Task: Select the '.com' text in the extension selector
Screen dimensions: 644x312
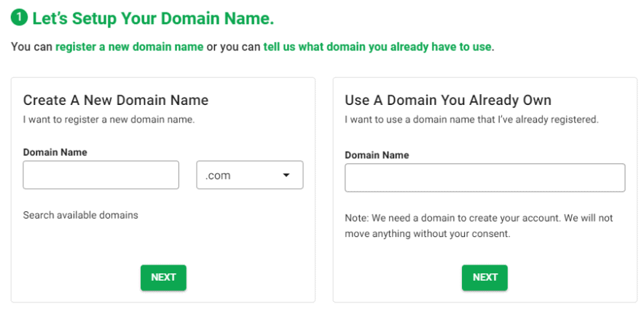Action: [x=218, y=176]
